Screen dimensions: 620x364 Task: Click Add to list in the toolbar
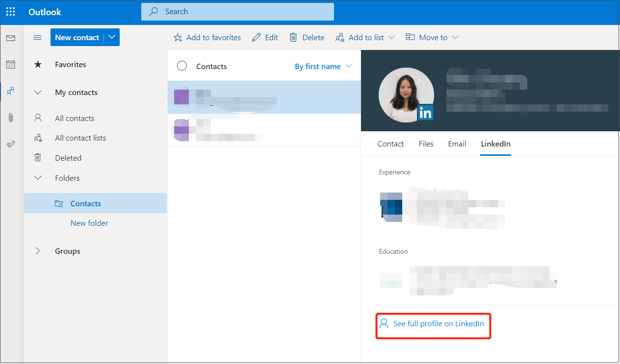[365, 37]
